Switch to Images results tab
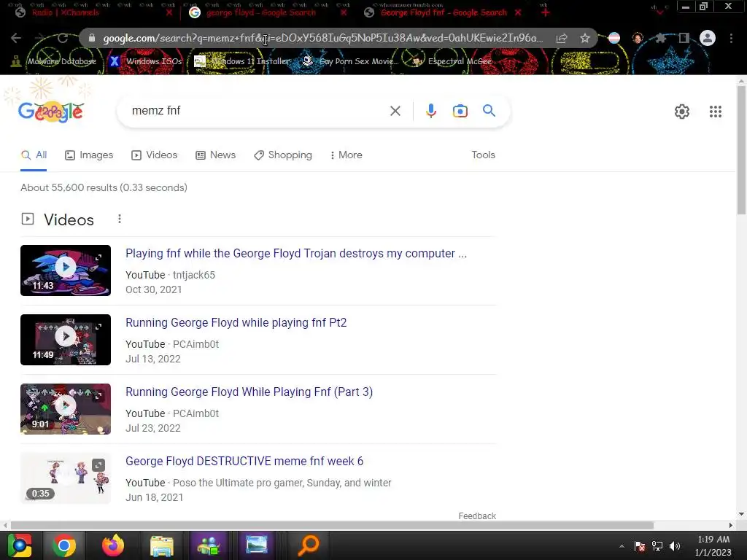Viewport: 747px width, 560px height. pyautogui.click(x=89, y=155)
